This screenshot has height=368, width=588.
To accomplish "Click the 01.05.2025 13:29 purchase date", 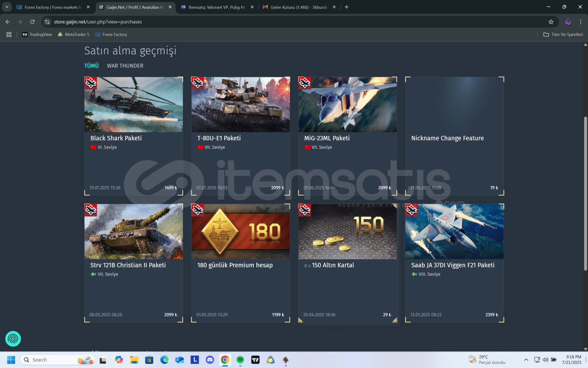I will point(212,315).
